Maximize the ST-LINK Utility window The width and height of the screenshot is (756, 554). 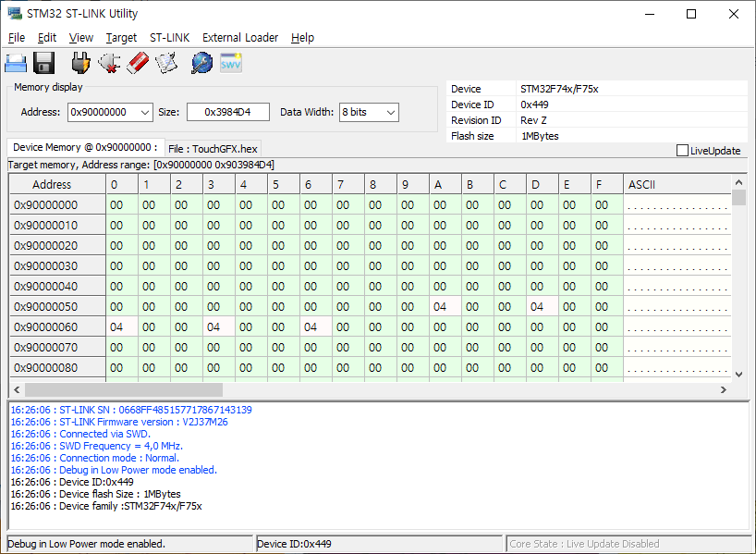tap(691, 14)
